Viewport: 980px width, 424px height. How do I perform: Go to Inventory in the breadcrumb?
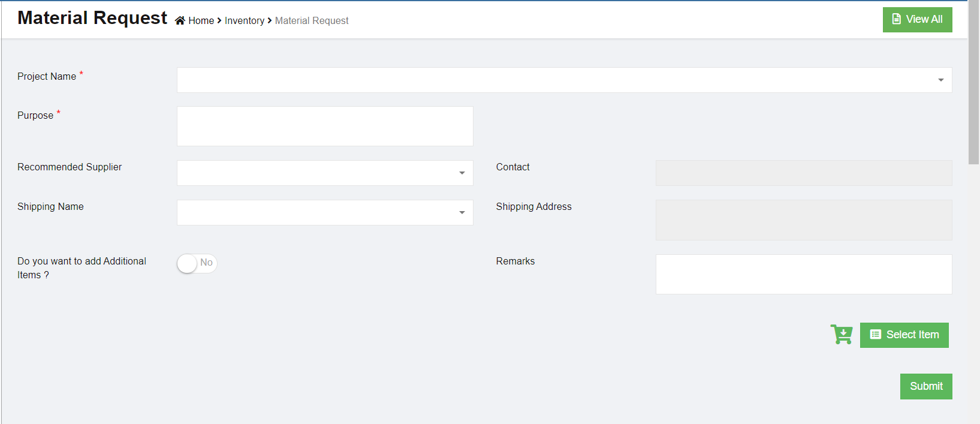244,21
